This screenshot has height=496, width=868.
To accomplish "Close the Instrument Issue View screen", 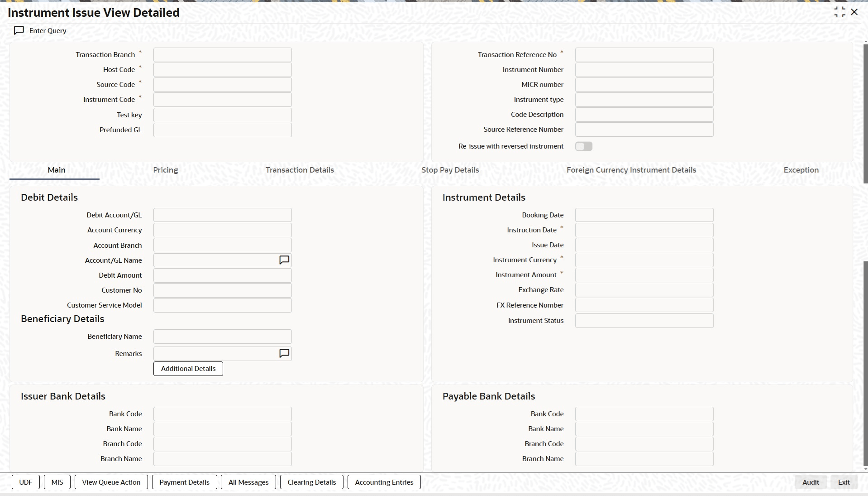I will (854, 12).
